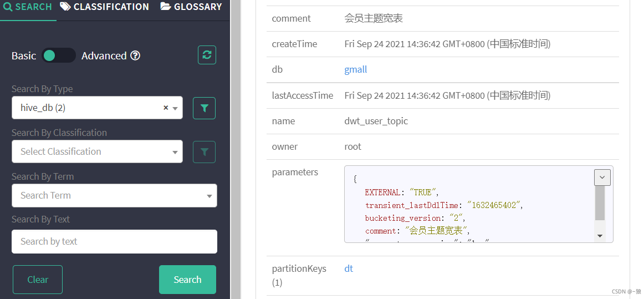The image size is (644, 299).
Task: Open the SEARCH tab
Action: [x=28, y=7]
